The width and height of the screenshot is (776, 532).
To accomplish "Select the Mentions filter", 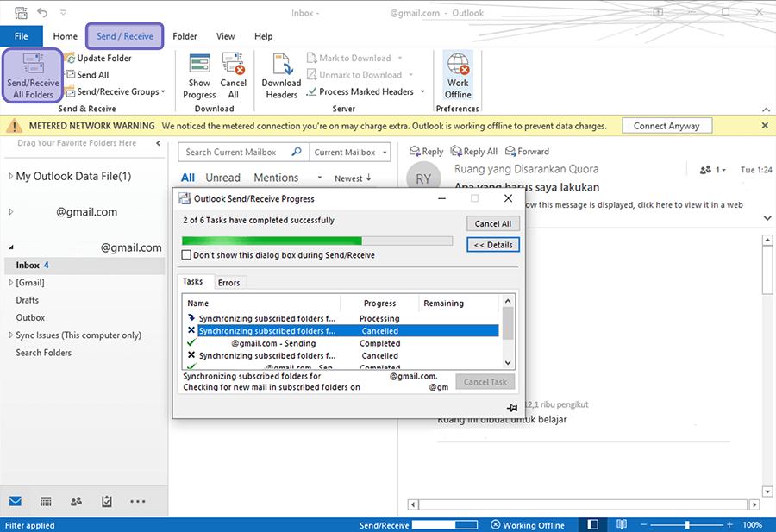I will point(276,178).
